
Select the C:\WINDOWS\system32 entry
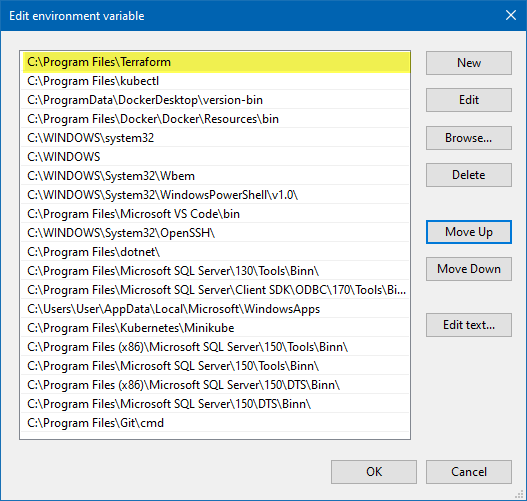[x=215, y=138]
